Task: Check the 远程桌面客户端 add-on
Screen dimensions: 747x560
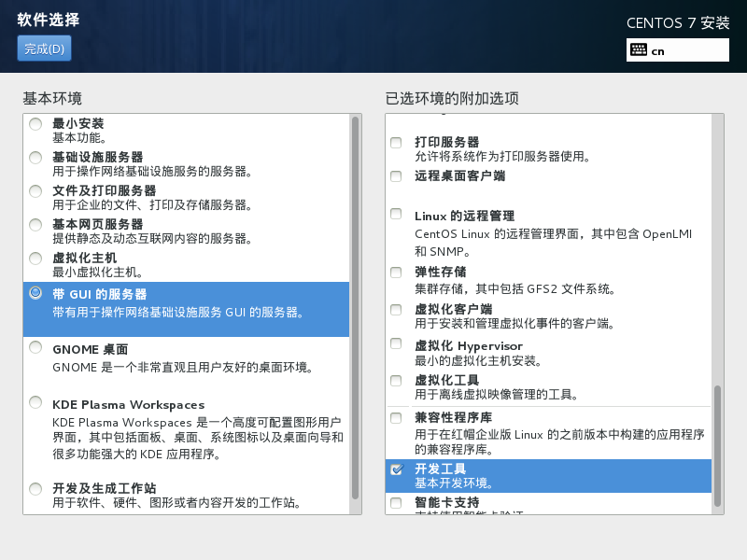Action: 396,175
